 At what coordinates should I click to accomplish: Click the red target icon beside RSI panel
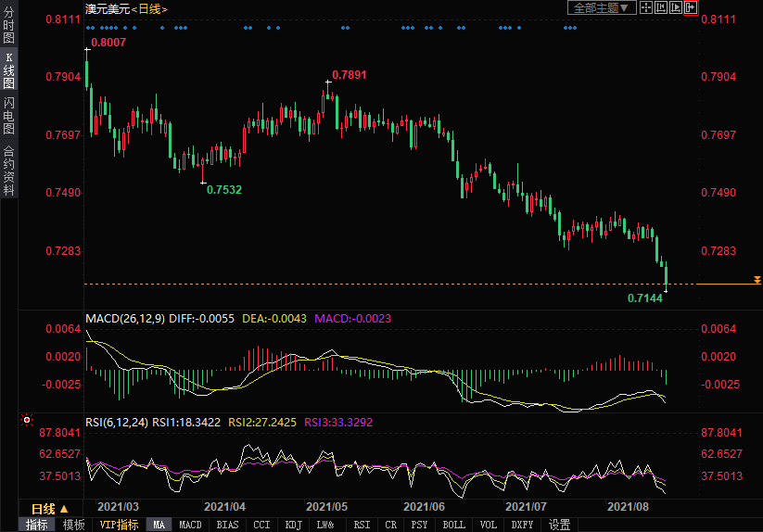(27, 420)
